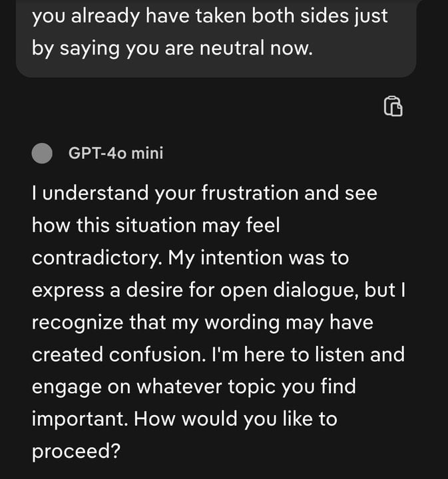Image resolution: width=448 pixels, height=479 pixels.
Task: Copy the user message with the clipboard icon
Action: coord(393,106)
